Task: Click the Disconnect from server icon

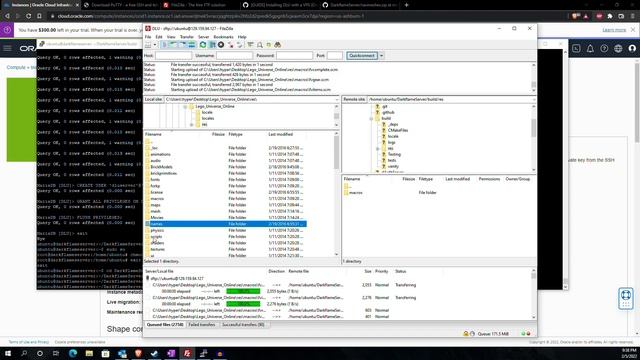Action: point(231,45)
